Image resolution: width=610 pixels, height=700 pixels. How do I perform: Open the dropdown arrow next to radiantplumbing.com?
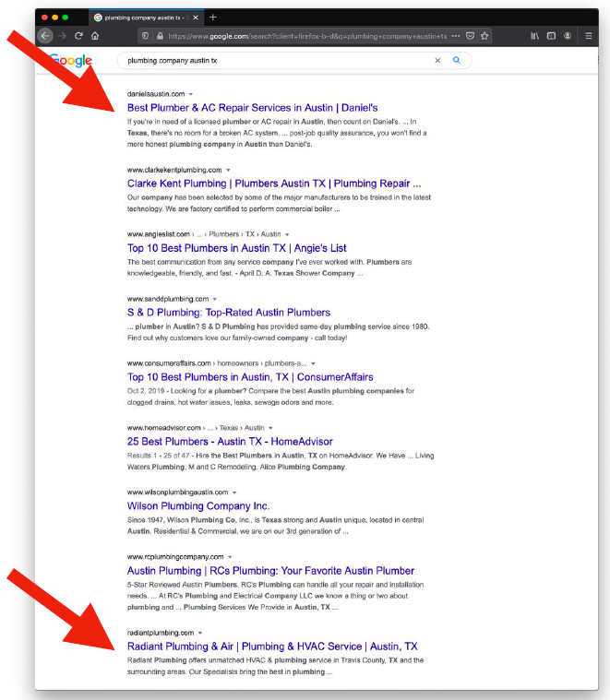click(x=200, y=633)
